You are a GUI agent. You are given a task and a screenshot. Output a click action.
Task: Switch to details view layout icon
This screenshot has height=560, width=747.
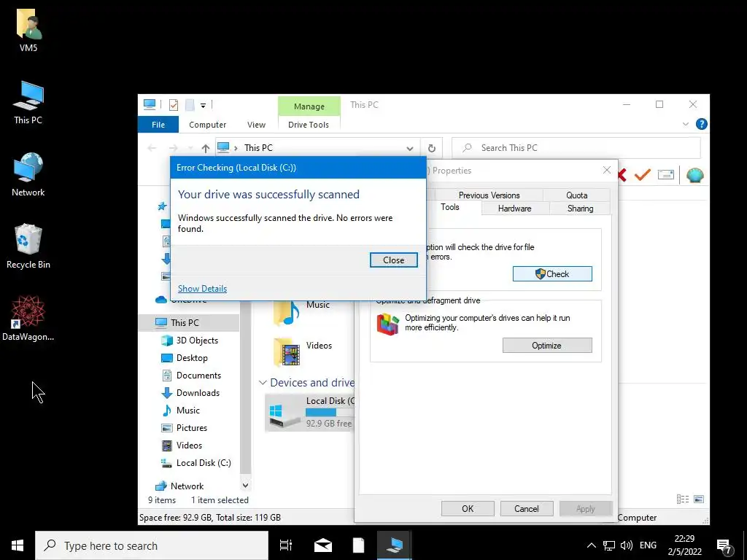pos(683,499)
